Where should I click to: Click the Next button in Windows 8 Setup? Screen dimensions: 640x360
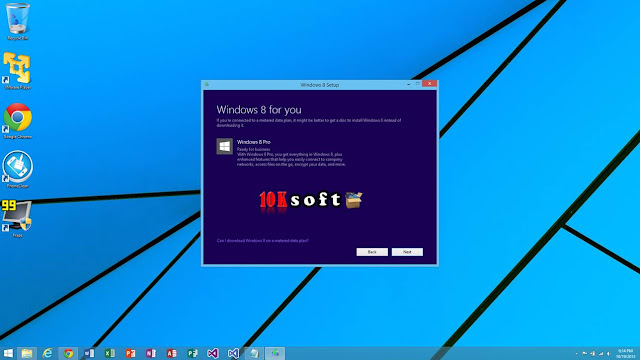point(407,252)
